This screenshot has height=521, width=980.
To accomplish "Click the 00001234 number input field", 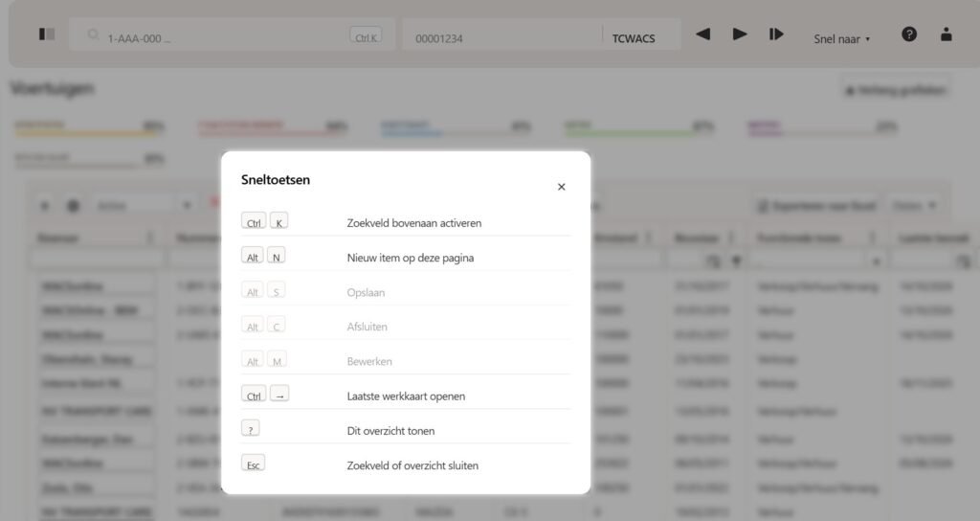I will (502, 35).
